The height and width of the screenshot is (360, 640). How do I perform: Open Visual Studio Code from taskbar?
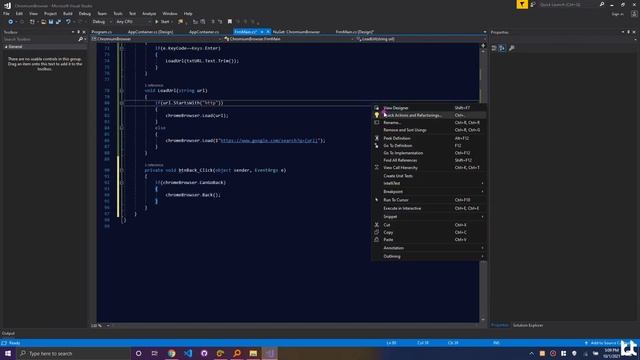coord(188,353)
